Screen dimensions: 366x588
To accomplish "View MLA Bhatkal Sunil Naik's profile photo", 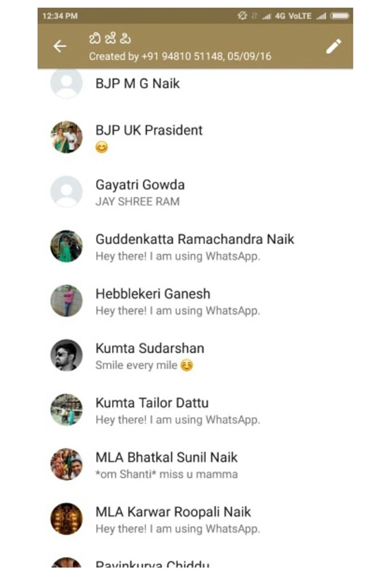I will tap(66, 464).
